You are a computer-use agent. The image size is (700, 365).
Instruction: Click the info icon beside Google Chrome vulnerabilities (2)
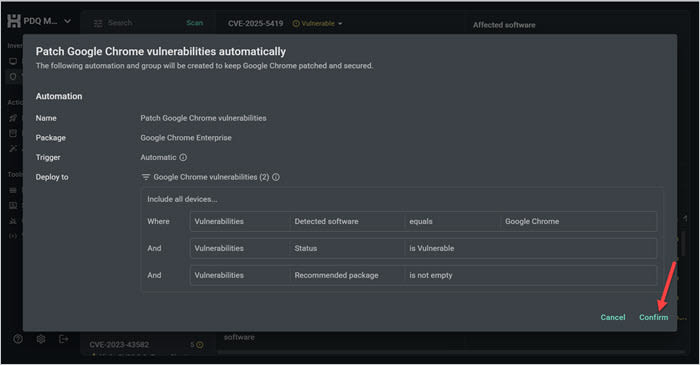click(276, 177)
